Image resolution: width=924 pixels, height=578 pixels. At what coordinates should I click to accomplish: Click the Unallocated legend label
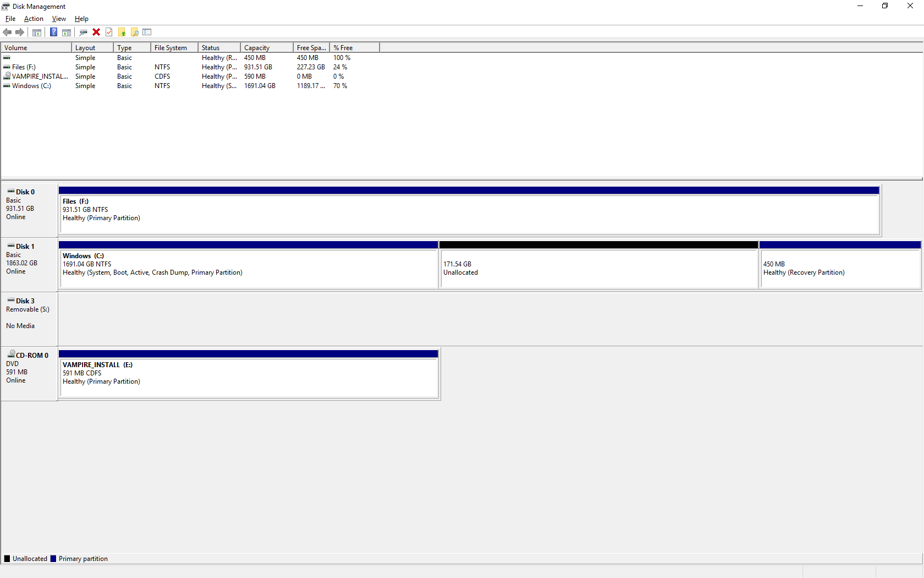[x=30, y=559]
